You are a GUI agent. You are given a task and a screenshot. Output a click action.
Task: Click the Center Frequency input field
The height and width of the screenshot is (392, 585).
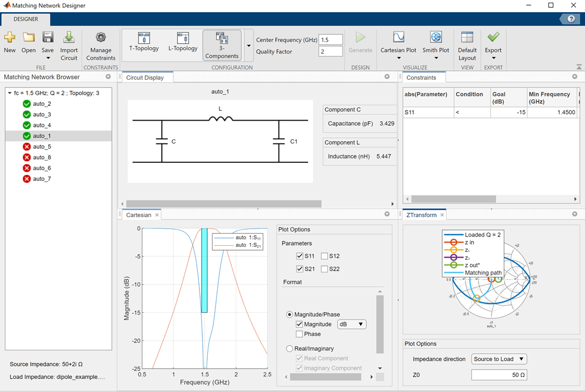coord(331,40)
